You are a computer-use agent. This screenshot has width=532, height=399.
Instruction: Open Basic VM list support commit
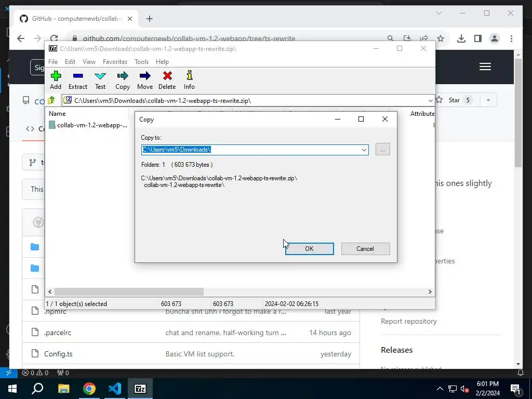point(200,354)
